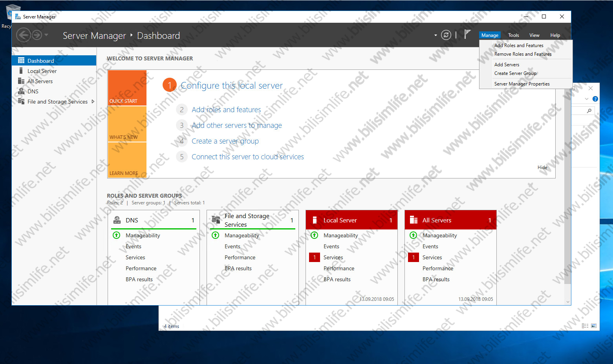
Task: Click the Local Server Services red alert badge
Action: [315, 257]
